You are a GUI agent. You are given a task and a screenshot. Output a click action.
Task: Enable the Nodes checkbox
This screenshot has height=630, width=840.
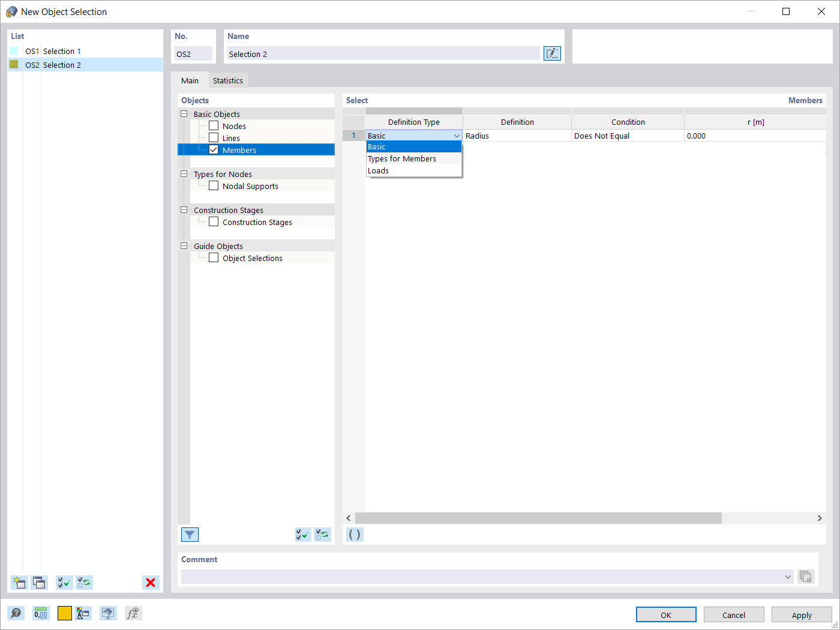tap(214, 125)
